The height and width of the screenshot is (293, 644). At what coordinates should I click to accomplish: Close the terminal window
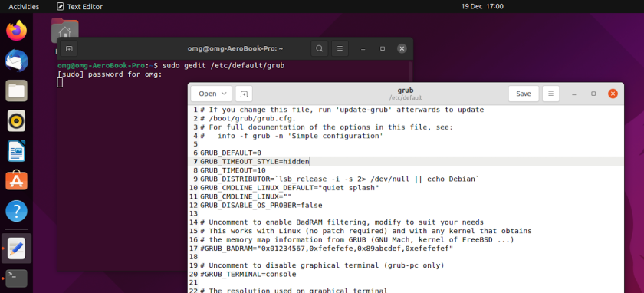(402, 49)
